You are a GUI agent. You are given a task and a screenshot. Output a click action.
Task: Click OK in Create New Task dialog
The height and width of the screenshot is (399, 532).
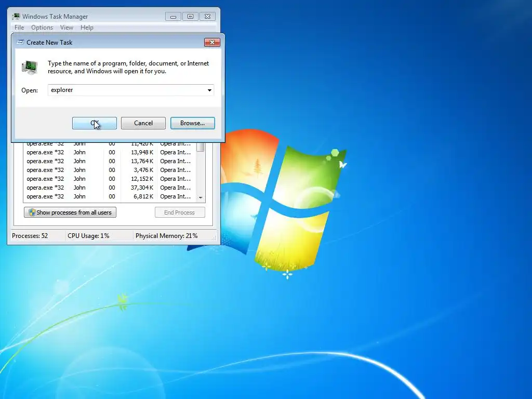pos(95,123)
